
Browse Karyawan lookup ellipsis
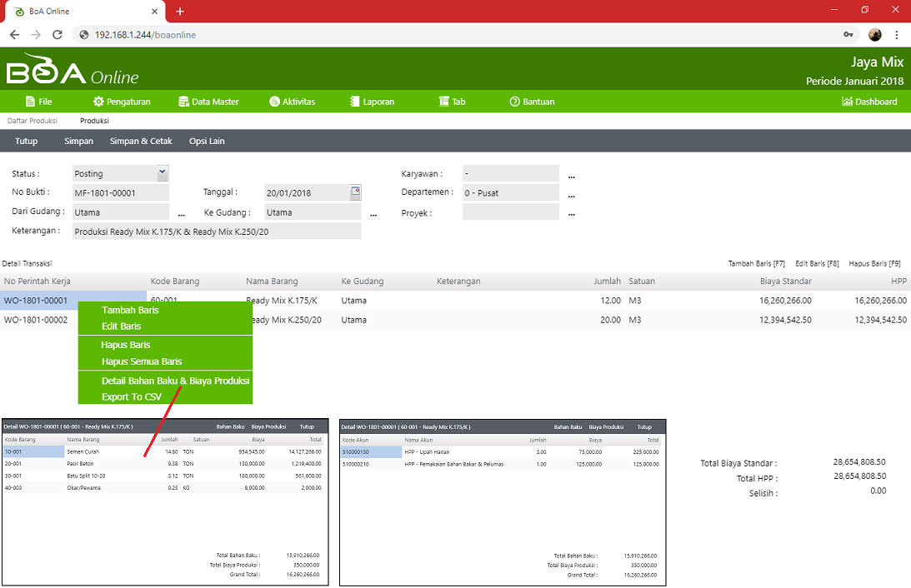(x=572, y=175)
